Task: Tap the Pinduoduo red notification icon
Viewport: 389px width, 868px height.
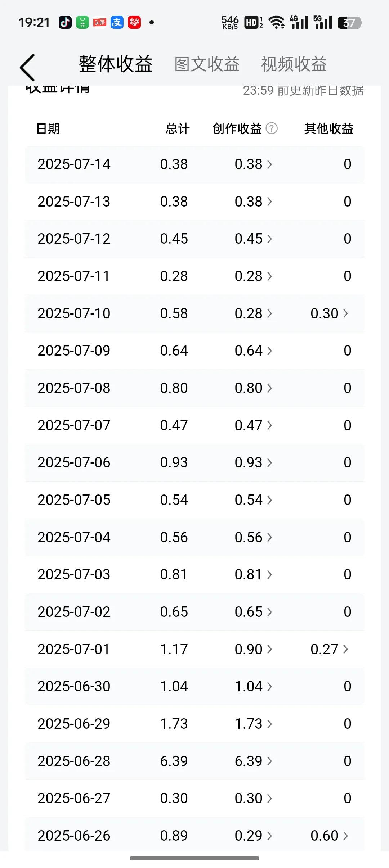Action: [134, 22]
